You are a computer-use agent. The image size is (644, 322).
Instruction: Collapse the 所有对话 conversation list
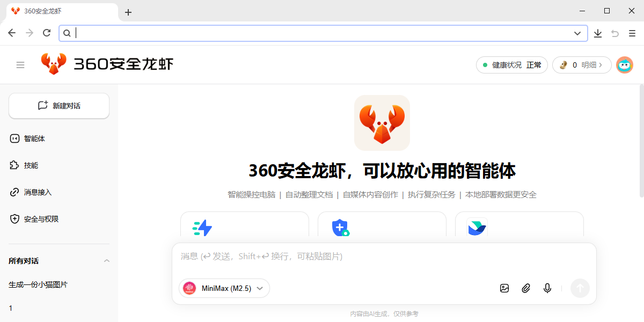click(x=106, y=261)
